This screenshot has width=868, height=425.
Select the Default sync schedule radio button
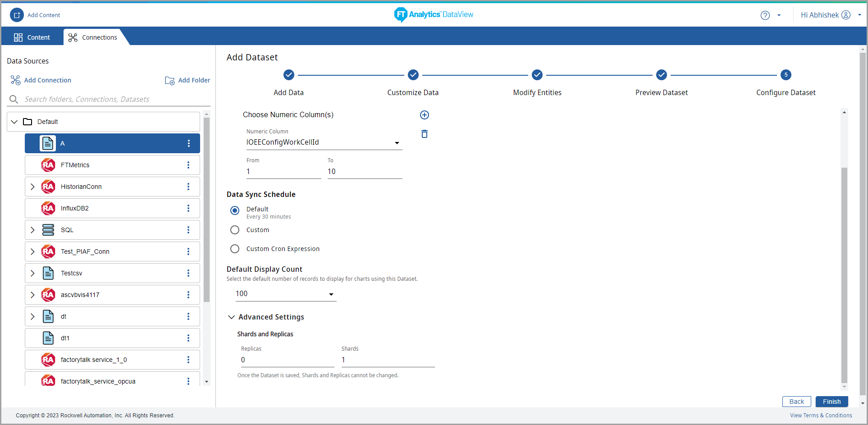point(235,210)
